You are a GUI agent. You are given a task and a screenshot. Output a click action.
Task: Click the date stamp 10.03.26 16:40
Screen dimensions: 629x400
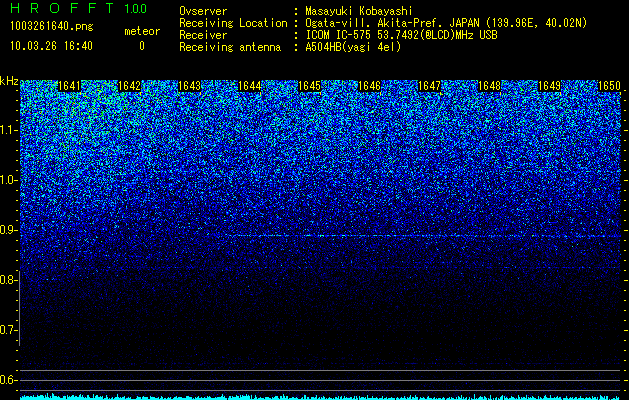click(52, 46)
